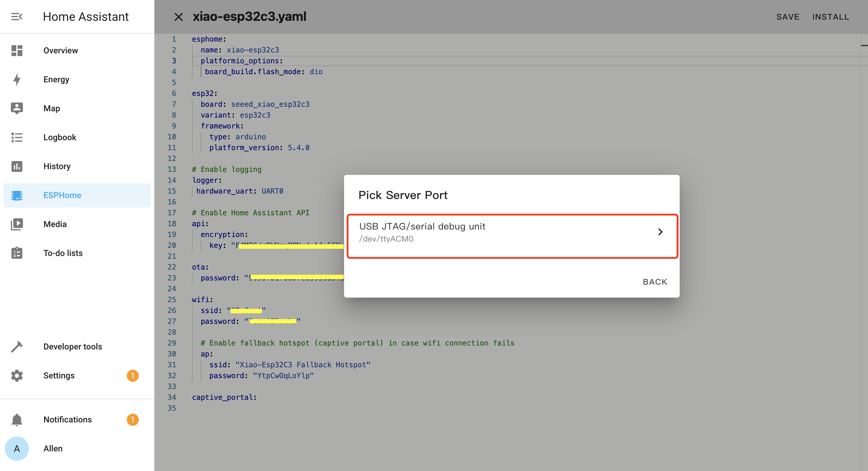Image resolution: width=868 pixels, height=471 pixels.
Task: Click line number 12 in gutter
Action: [x=171, y=159]
